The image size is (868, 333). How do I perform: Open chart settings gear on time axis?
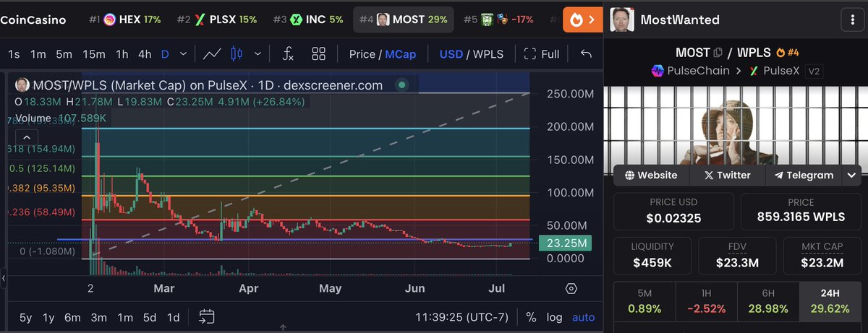pos(571,289)
